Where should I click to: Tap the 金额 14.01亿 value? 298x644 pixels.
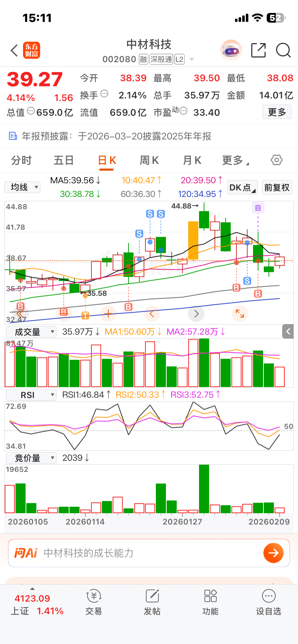[276, 95]
